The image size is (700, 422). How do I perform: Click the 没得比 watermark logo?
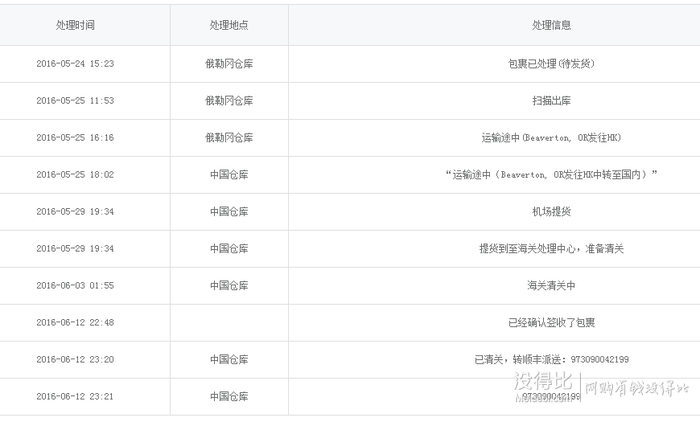click(x=543, y=382)
